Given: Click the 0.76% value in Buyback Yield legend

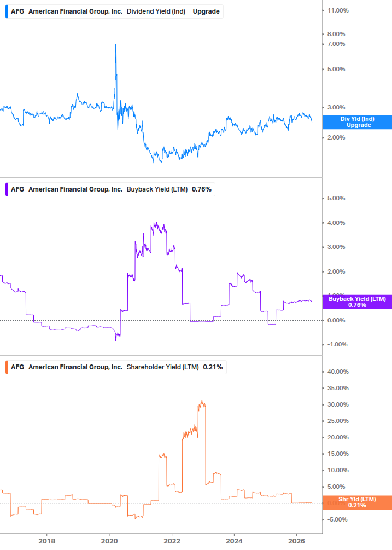Looking at the screenshot, I should pos(201,189).
